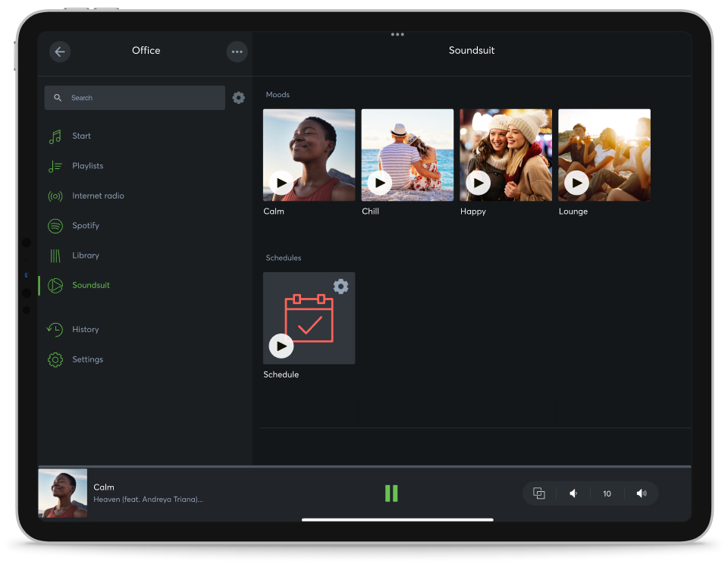Play the Happy mood
The height and width of the screenshot is (564, 728).
[478, 183]
